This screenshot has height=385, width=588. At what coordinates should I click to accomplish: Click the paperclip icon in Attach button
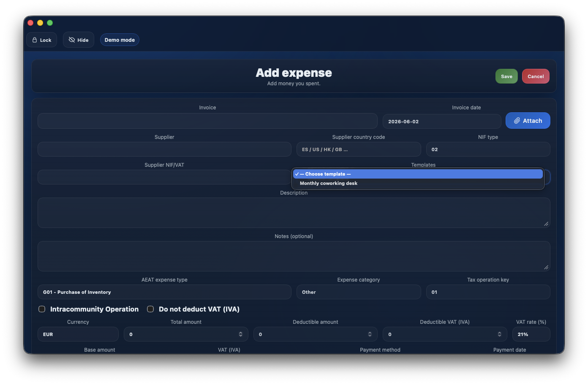coord(517,121)
